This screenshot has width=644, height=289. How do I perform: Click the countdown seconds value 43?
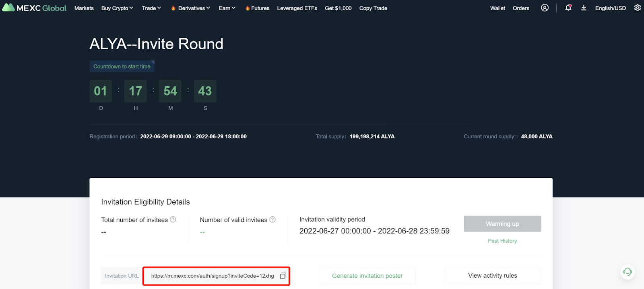[x=205, y=91]
